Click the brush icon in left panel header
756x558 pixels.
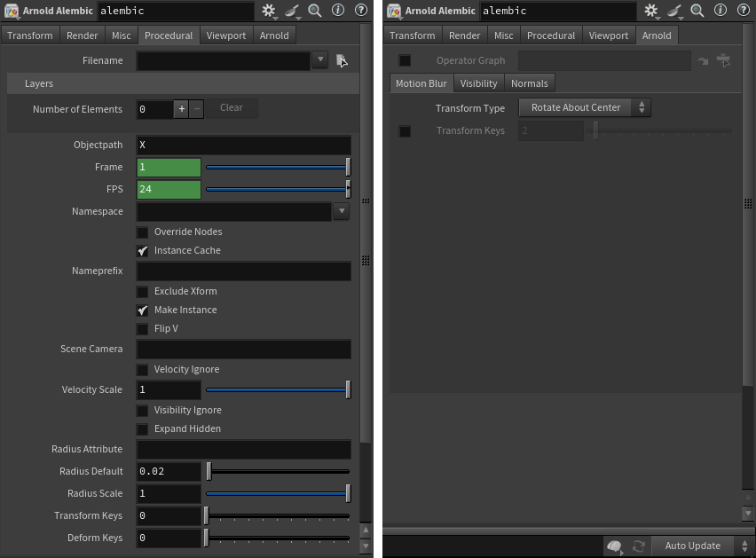pyautogui.click(x=292, y=11)
